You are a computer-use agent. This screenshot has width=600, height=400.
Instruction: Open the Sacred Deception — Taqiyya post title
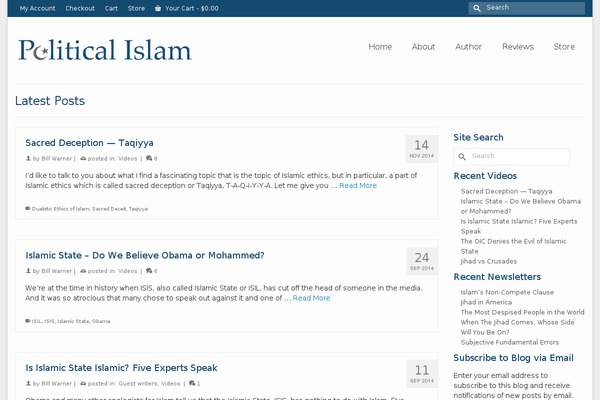pos(89,143)
